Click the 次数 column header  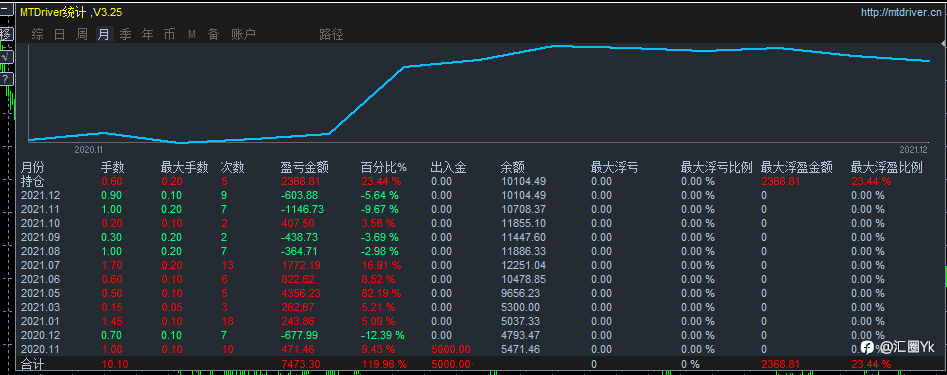233,167
